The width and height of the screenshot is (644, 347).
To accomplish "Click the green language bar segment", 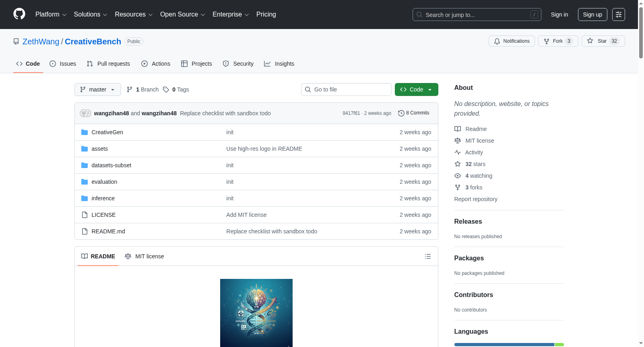I will (x=559, y=345).
